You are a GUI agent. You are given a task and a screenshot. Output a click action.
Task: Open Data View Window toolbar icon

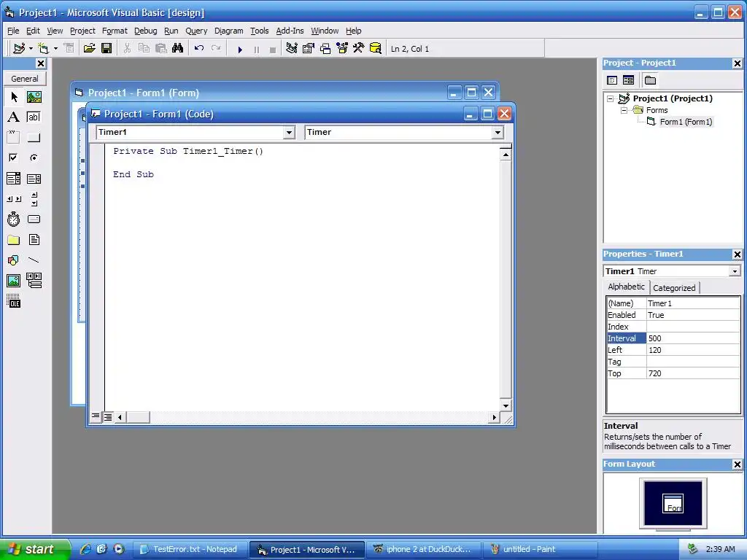[376, 49]
